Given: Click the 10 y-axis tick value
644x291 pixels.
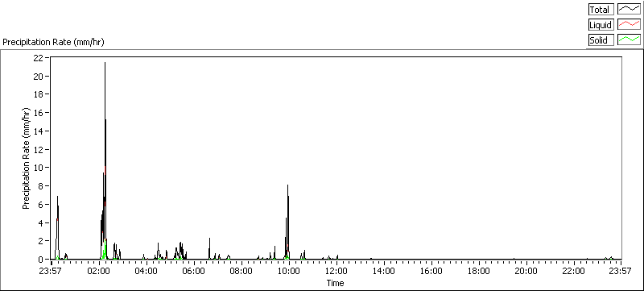Looking at the screenshot, I should click(x=38, y=168).
